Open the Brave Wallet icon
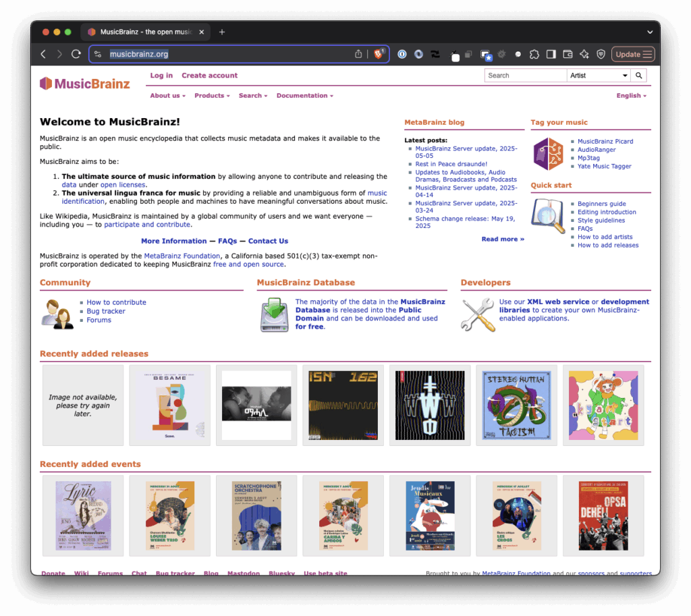This screenshot has width=691, height=616. pos(568,54)
